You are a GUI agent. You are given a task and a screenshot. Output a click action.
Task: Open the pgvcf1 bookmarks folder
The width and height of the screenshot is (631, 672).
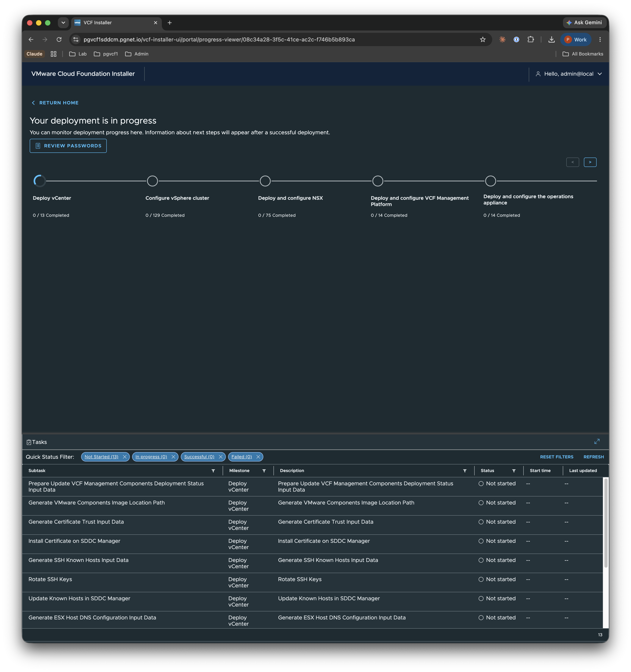tap(106, 54)
